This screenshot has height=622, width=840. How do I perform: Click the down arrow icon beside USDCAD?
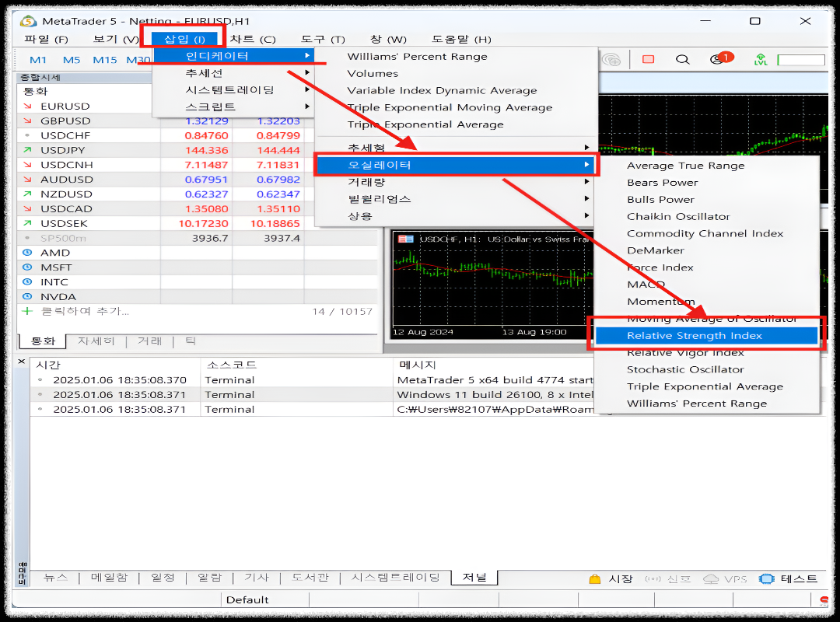coord(27,209)
